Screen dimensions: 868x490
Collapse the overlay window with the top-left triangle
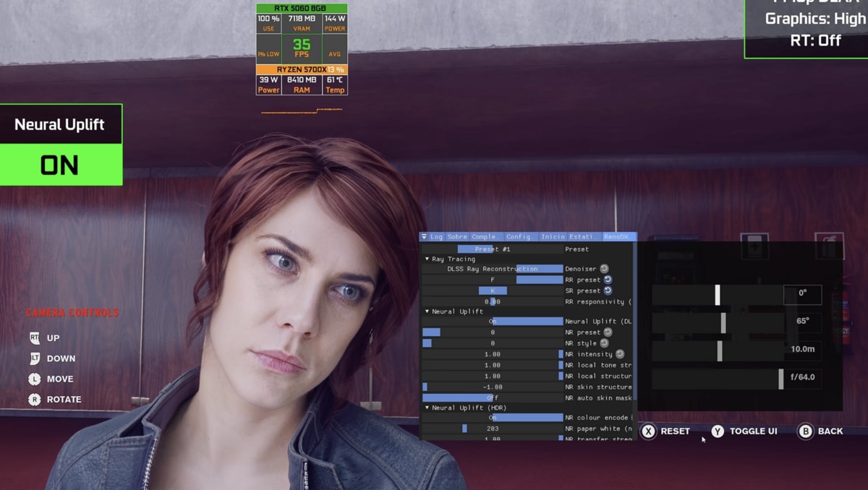coord(424,237)
